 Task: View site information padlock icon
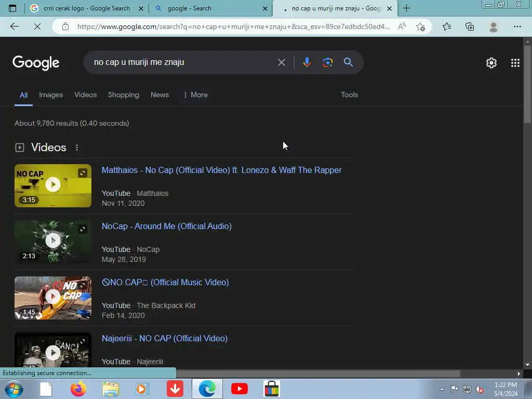(65, 26)
